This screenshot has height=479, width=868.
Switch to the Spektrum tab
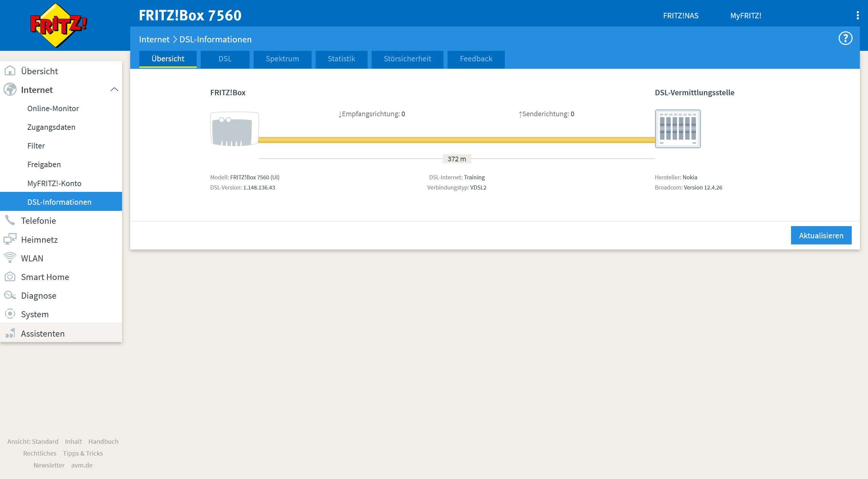pos(282,59)
